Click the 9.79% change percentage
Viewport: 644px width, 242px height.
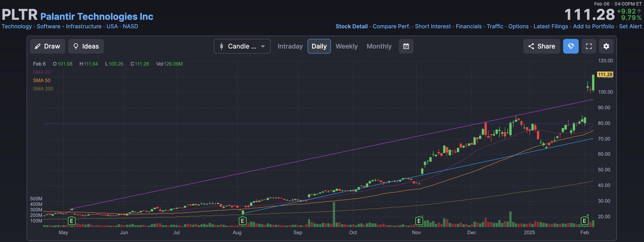631,18
